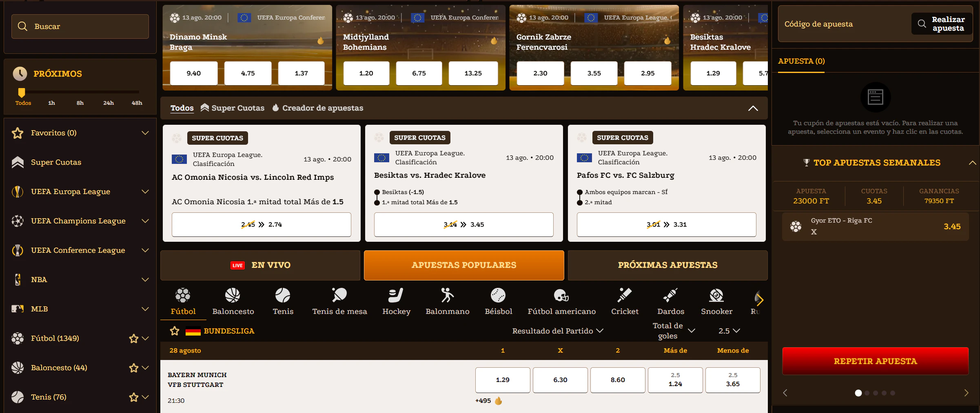
Task: Open the Tenis de mesa paddle icon
Action: 339,295
